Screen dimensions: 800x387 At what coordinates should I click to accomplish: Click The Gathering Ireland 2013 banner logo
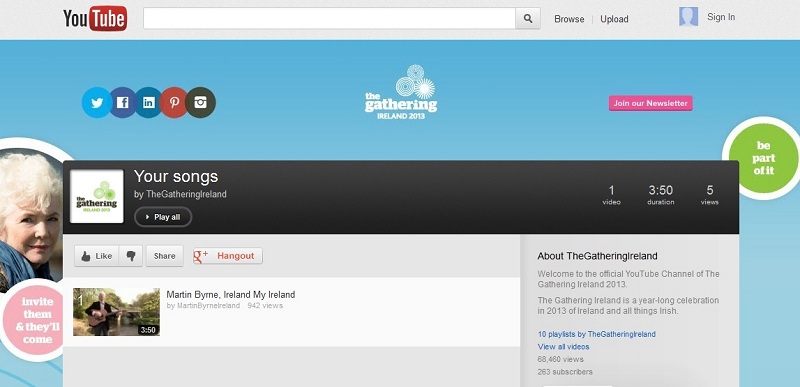[401, 92]
